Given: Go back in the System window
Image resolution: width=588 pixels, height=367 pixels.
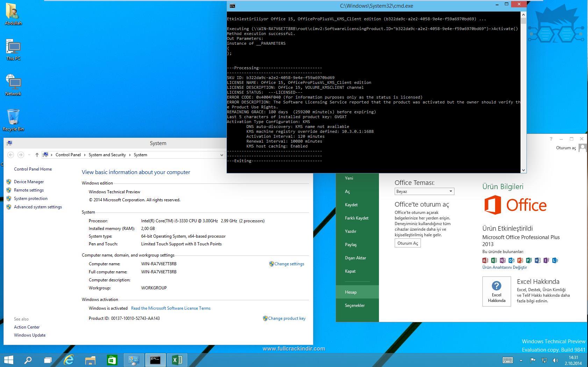Looking at the screenshot, I should [10, 155].
